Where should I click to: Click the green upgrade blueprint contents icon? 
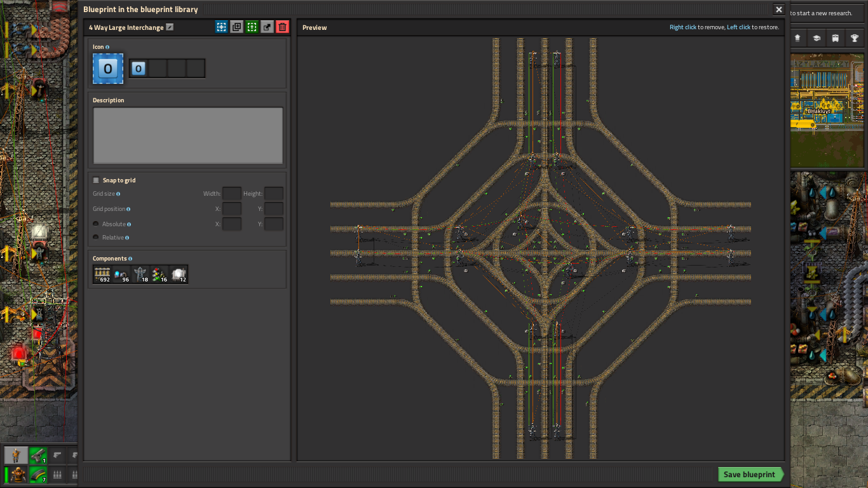252,27
